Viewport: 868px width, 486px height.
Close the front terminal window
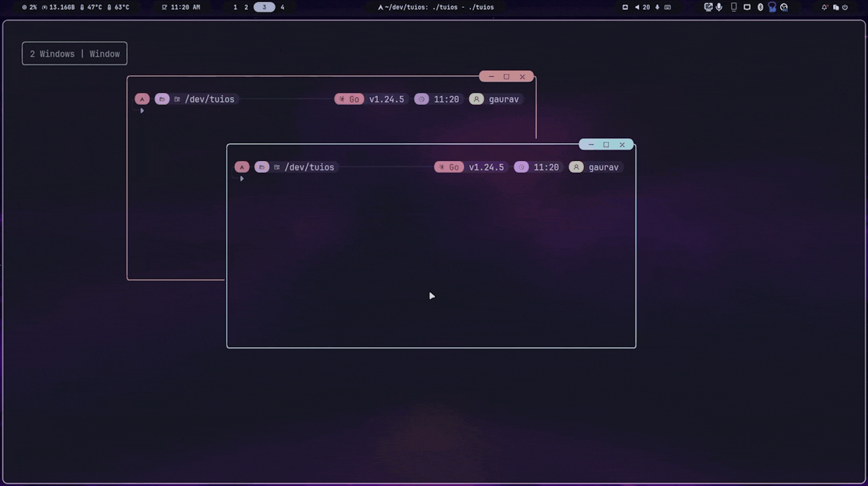click(622, 145)
